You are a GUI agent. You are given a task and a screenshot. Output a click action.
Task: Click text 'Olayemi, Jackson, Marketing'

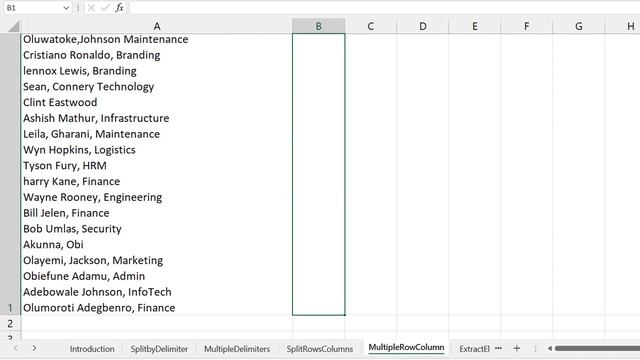93,260
